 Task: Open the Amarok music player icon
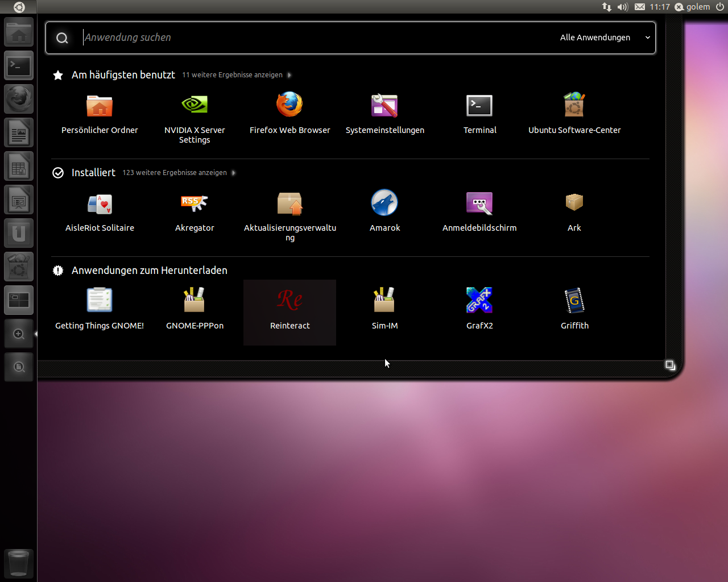pyautogui.click(x=384, y=203)
